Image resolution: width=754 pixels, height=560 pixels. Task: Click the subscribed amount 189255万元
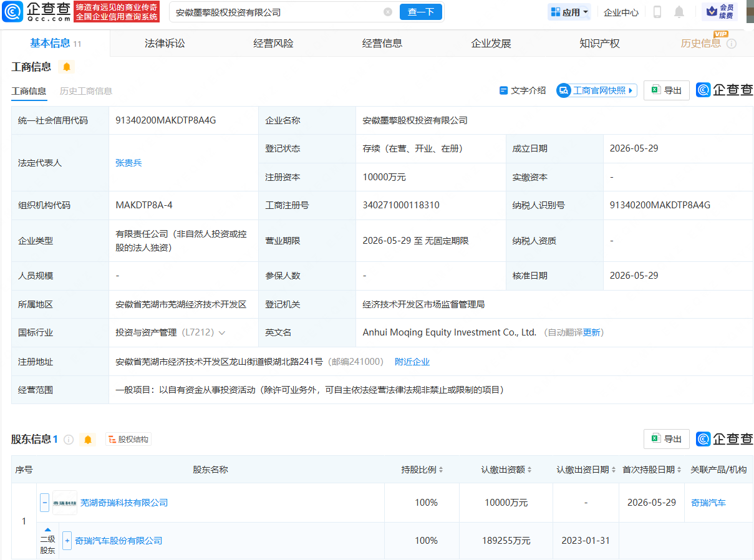coord(506,541)
